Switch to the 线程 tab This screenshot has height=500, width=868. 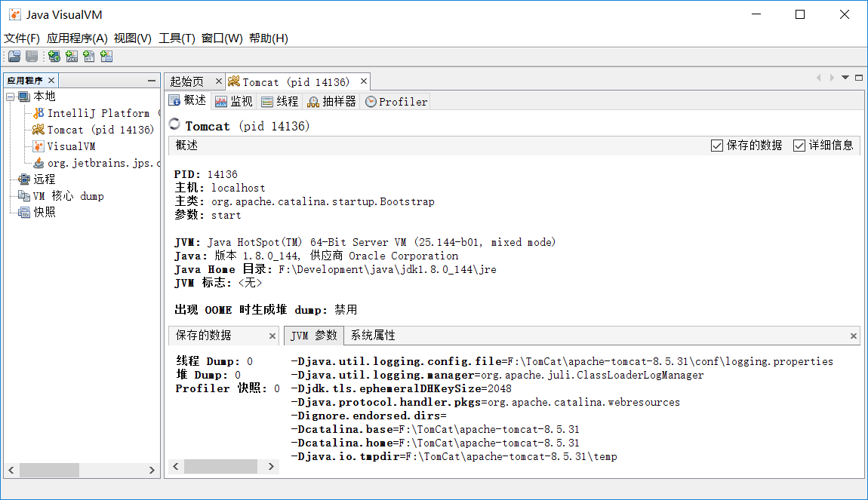tap(279, 101)
